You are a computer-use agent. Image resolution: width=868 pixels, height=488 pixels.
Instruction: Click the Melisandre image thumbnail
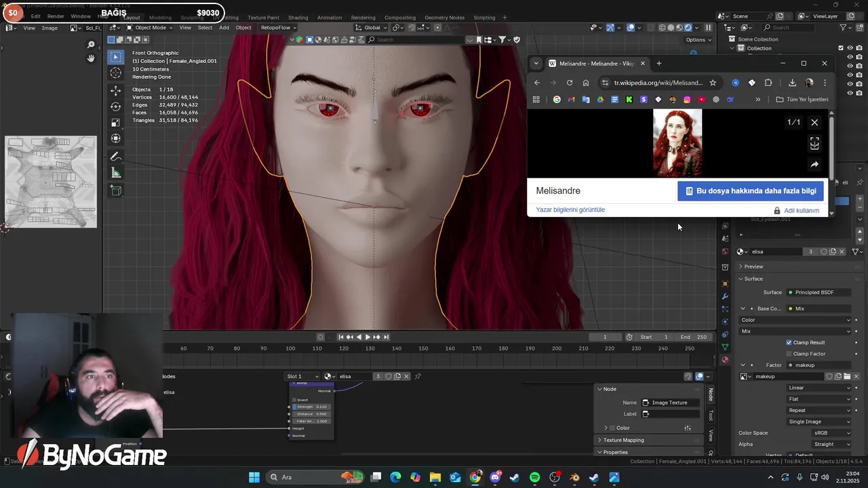(677, 143)
